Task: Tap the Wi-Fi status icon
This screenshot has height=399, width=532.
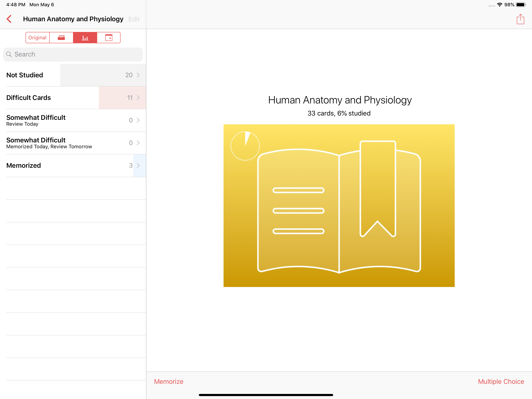Action: click(x=499, y=4)
